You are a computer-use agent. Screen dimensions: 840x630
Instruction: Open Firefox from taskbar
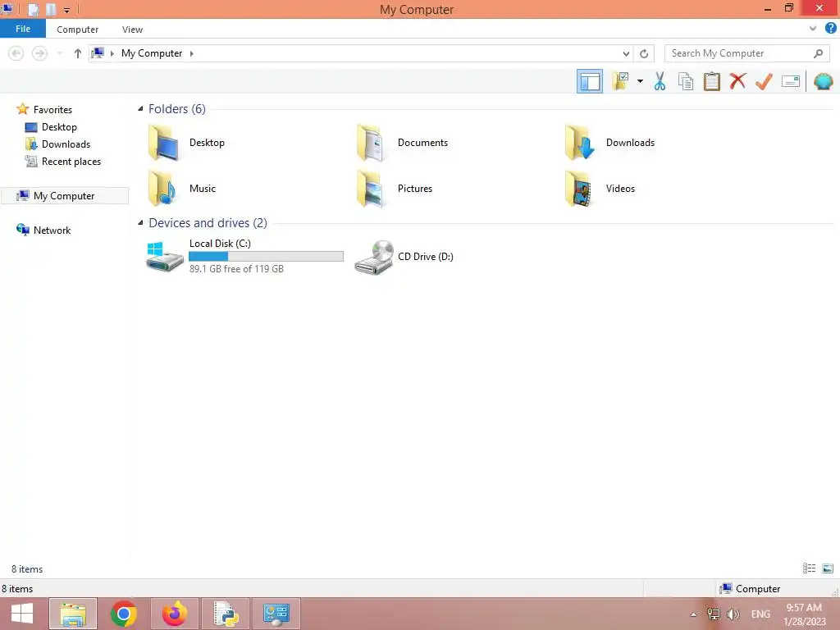(x=175, y=614)
